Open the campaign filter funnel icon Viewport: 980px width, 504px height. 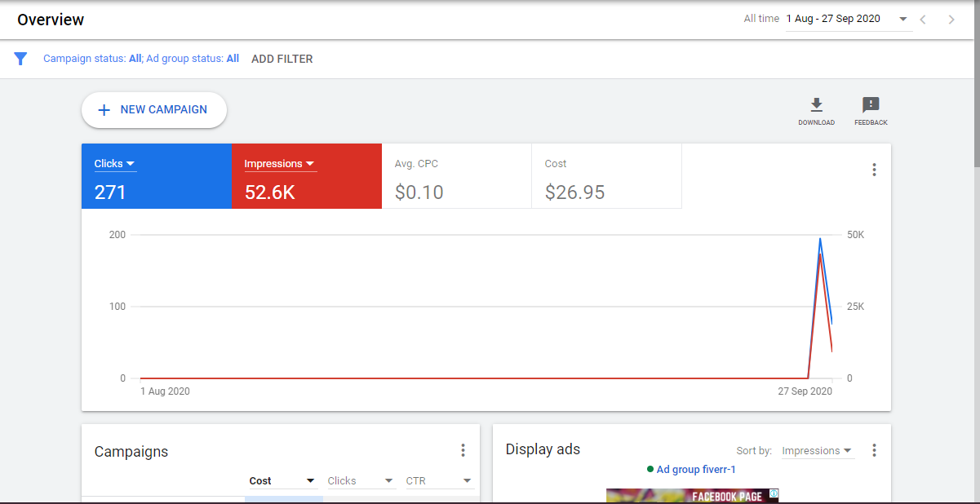click(20, 59)
